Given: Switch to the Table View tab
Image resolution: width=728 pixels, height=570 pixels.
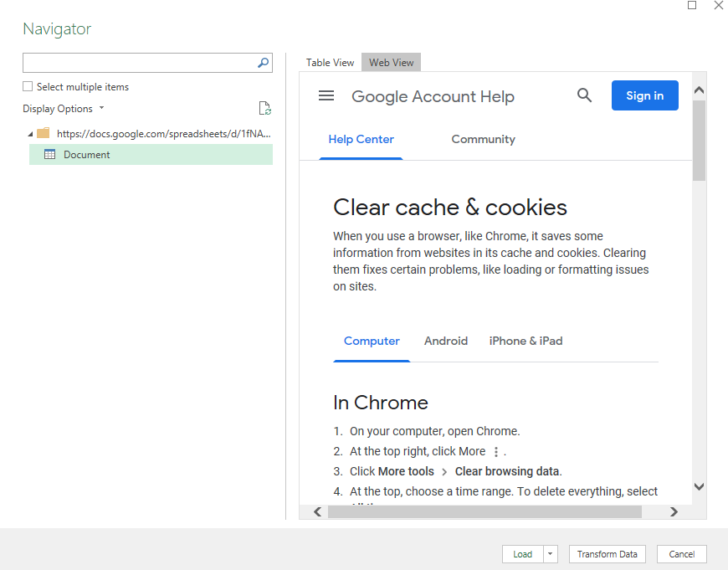Looking at the screenshot, I should click(330, 63).
